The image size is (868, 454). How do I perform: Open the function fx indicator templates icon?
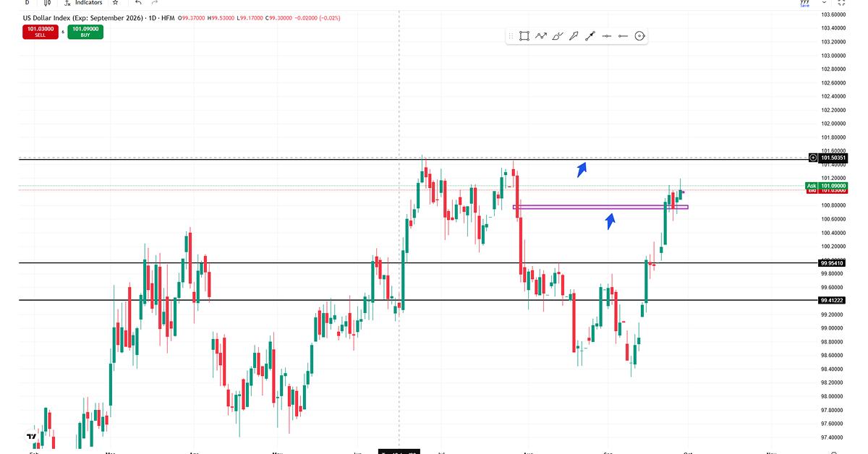tap(66, 3)
